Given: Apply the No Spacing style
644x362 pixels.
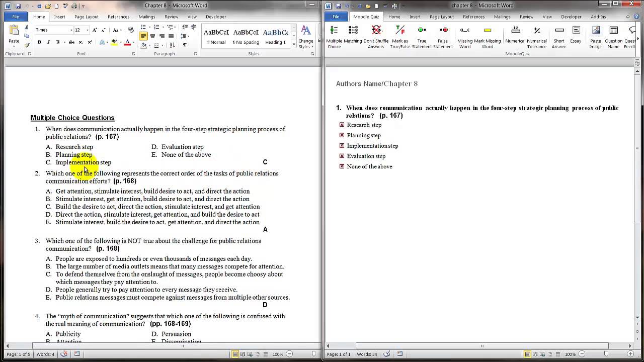Looking at the screenshot, I should pyautogui.click(x=246, y=36).
